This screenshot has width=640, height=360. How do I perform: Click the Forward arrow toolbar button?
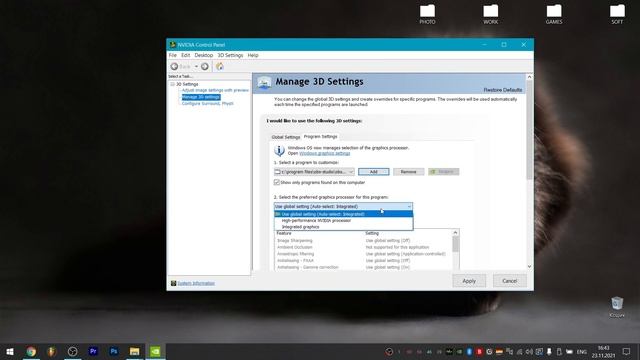click(x=205, y=67)
